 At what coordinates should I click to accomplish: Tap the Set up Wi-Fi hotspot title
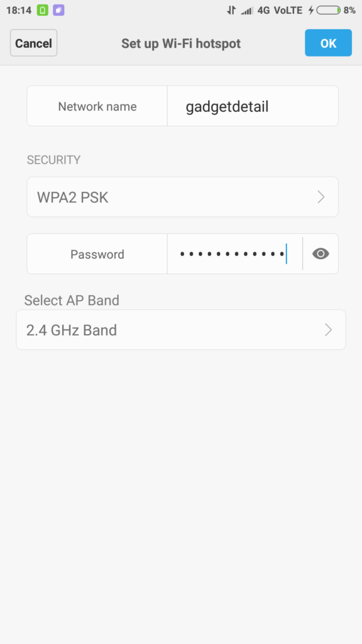tap(181, 43)
